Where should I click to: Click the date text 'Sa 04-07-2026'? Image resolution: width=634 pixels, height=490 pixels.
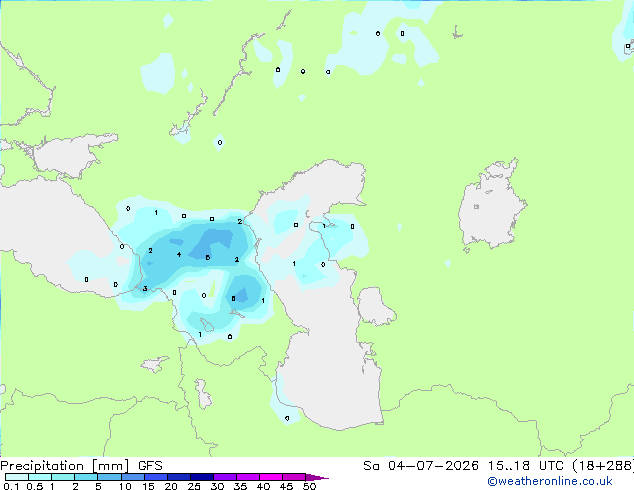coord(421,466)
